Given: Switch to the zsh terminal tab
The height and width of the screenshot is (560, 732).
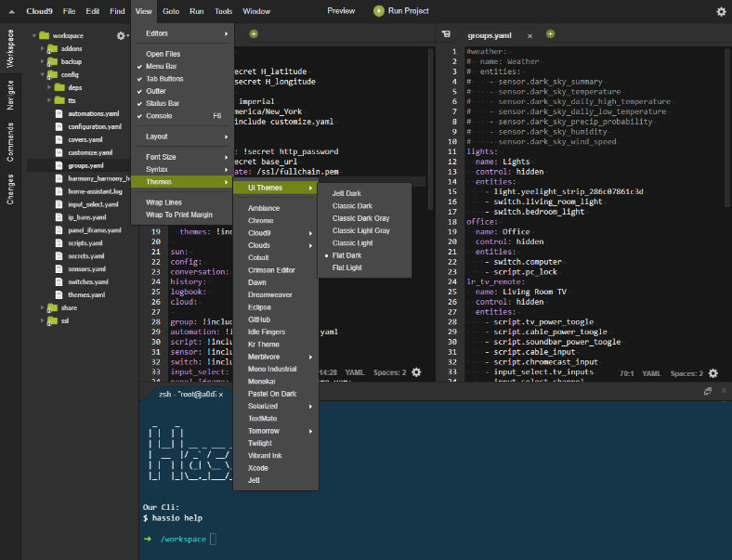Looking at the screenshot, I should point(188,395).
